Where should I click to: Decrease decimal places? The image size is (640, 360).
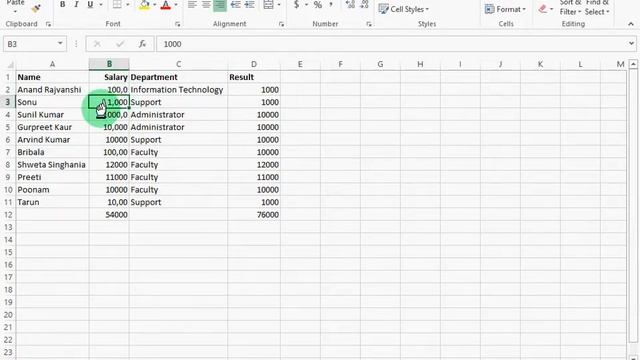pos(364,5)
